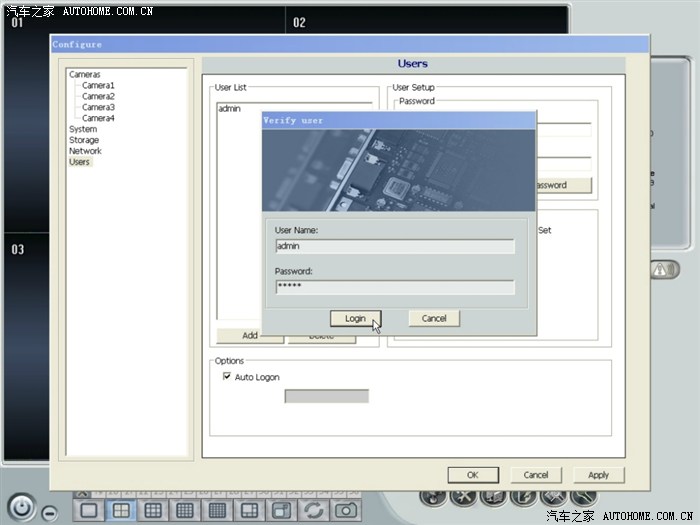Switch to single-camera view layout
Screen dimensions: 700x525
pos(88,510)
